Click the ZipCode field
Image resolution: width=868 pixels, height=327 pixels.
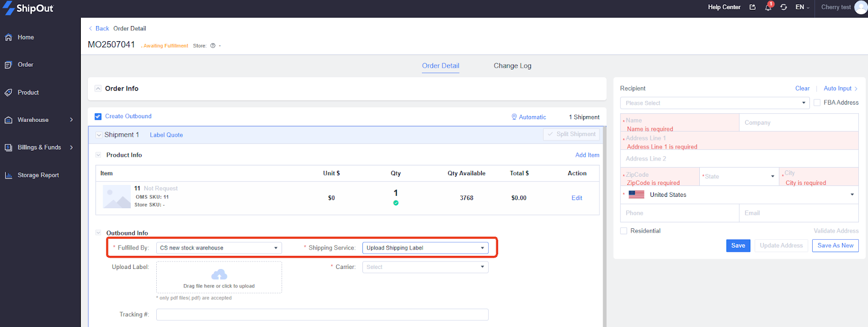[660, 176]
